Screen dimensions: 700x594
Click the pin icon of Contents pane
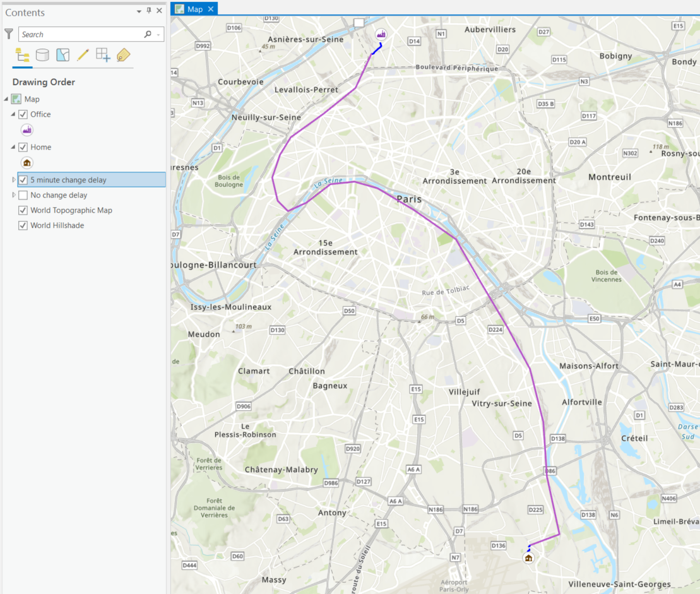pos(149,10)
